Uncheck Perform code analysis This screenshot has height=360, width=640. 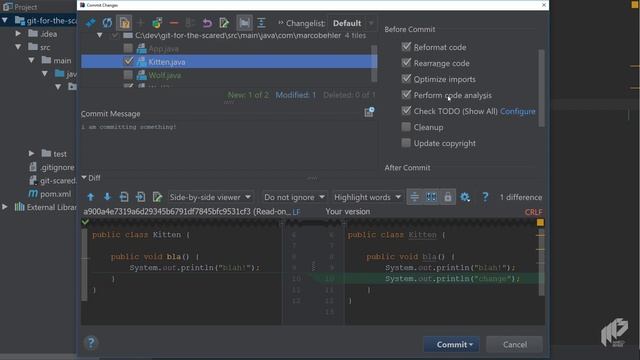406,94
